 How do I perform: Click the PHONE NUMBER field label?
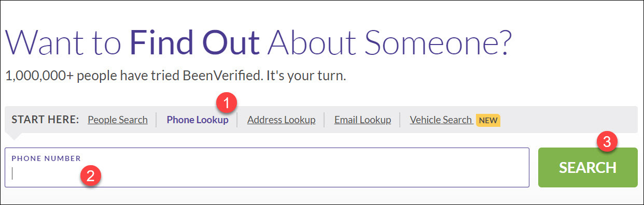46,158
